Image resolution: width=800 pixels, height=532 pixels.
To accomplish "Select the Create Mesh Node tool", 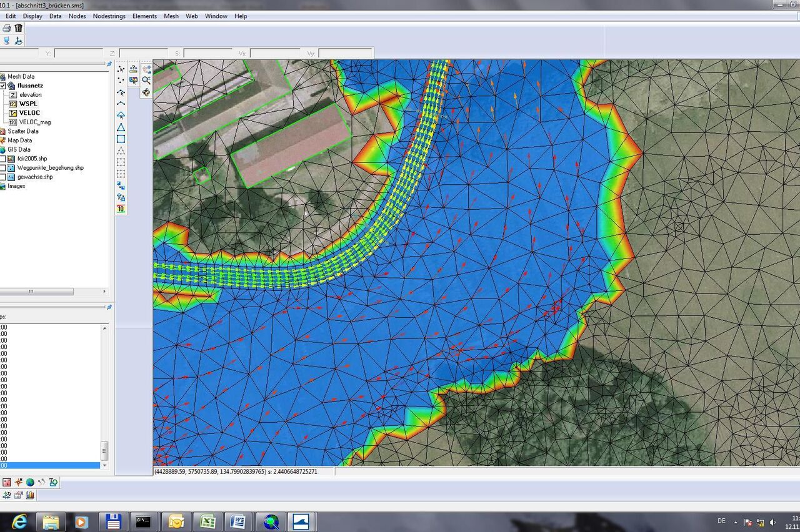I will coord(121,80).
